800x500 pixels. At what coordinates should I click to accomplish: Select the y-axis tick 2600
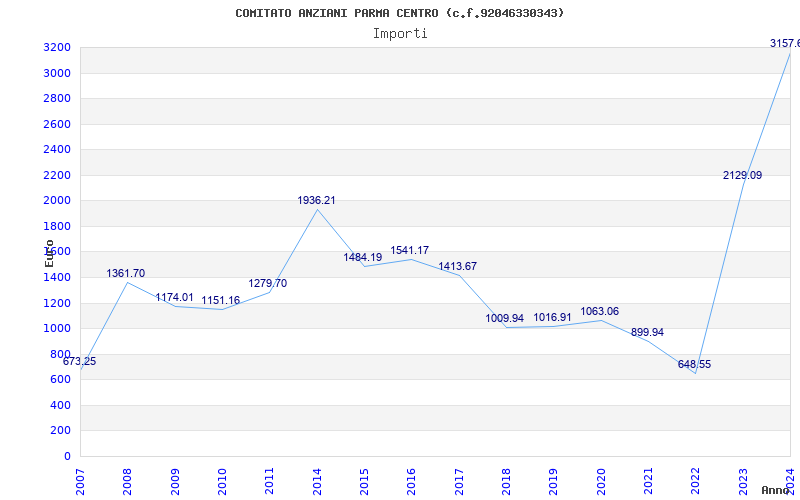57,124
